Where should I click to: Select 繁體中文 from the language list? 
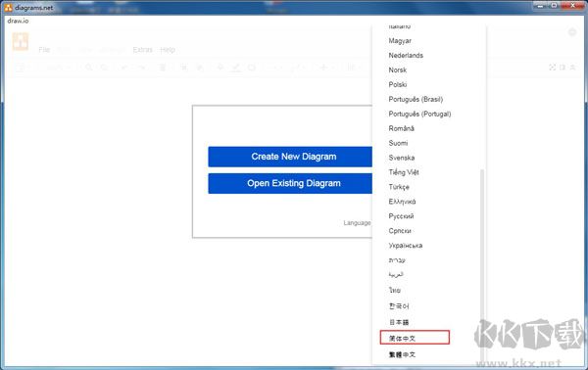pos(402,354)
